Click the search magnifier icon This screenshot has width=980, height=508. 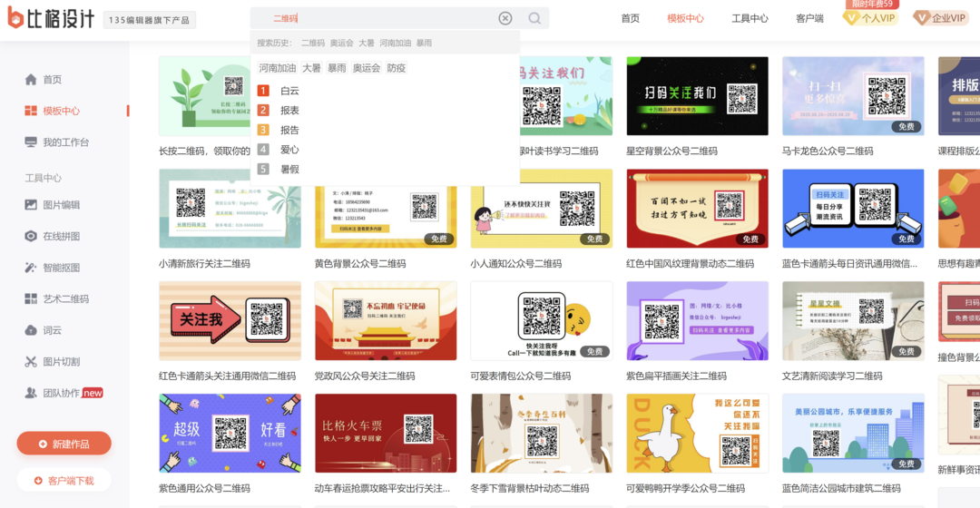click(x=534, y=18)
